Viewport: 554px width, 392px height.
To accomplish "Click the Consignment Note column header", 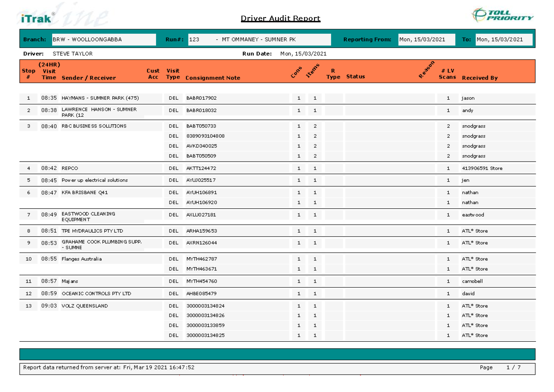I will pos(212,78).
